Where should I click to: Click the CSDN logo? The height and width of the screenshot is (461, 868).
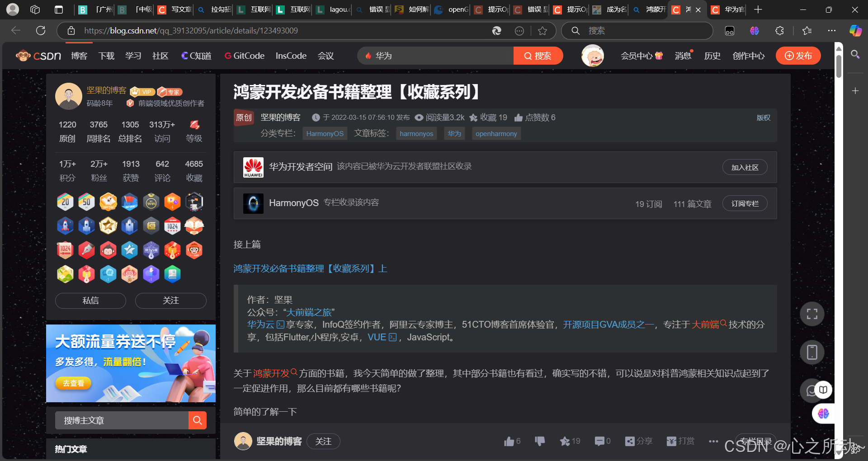(38, 56)
